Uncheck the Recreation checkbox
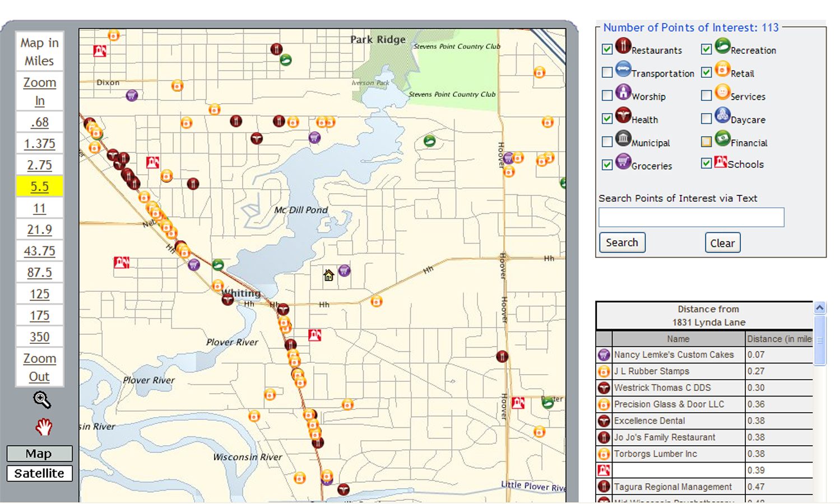The image size is (840, 504). click(x=706, y=49)
